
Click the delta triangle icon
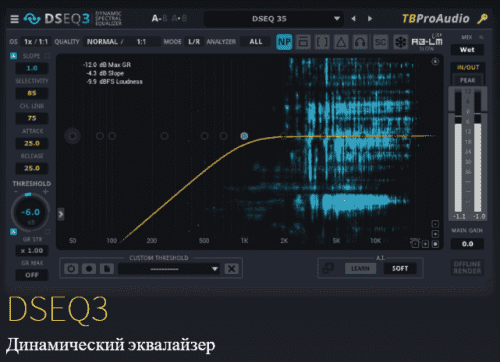click(x=341, y=42)
